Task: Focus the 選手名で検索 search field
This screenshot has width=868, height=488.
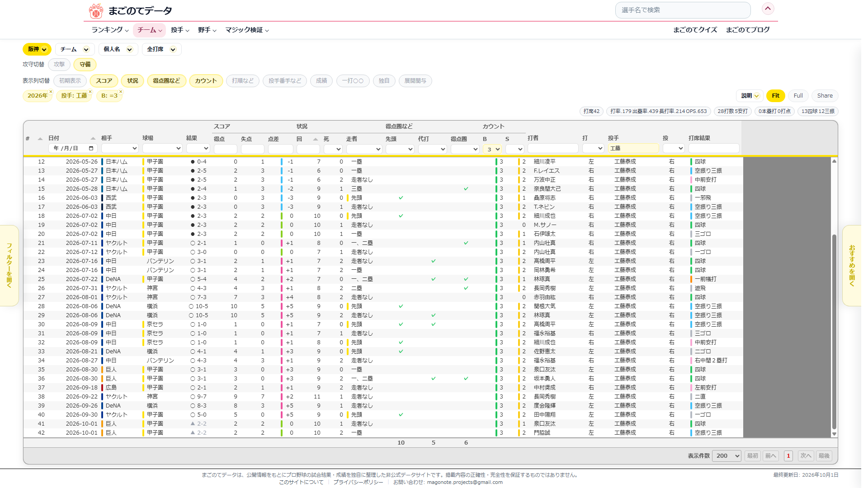Action: (683, 10)
